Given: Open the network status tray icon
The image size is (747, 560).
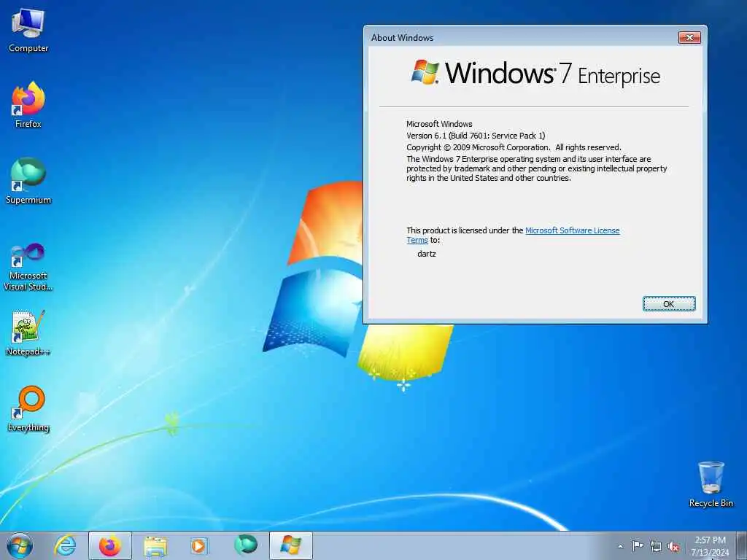Looking at the screenshot, I should 656,546.
